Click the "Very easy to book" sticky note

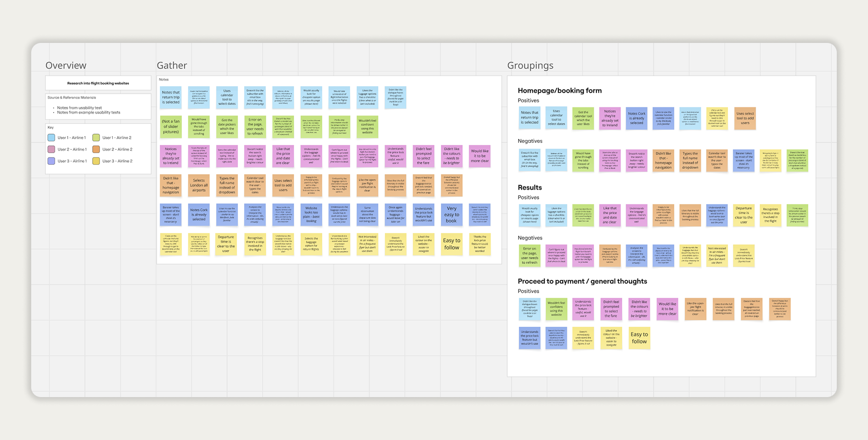click(452, 215)
